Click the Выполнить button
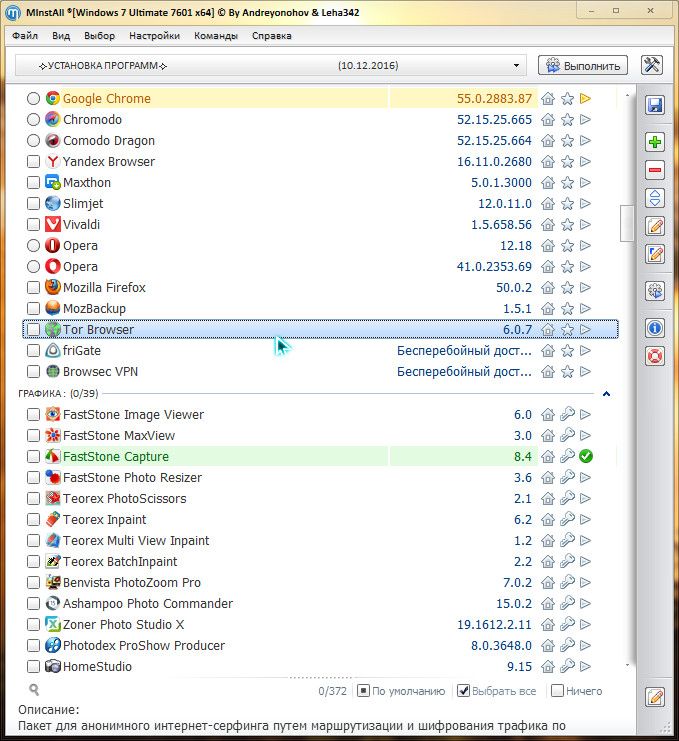This screenshot has width=679, height=741. (x=583, y=66)
